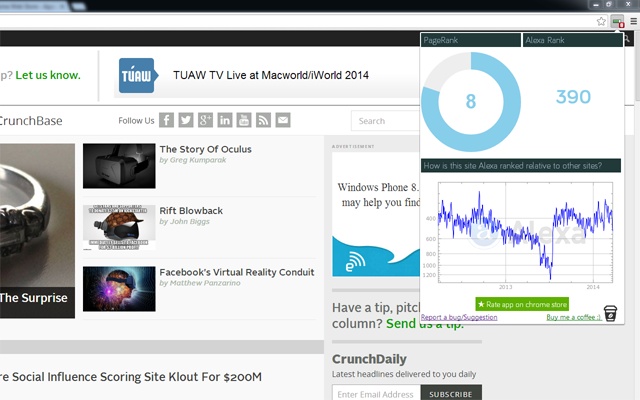Click the Alexa rank value 390
The width and height of the screenshot is (640, 400).
573,97
